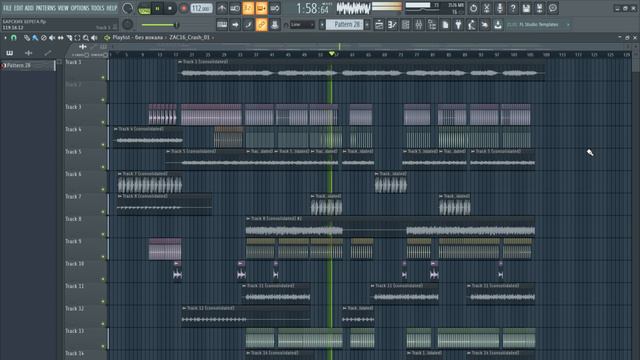Adjust the green song position slider
640x360 pixels.
(160, 25)
